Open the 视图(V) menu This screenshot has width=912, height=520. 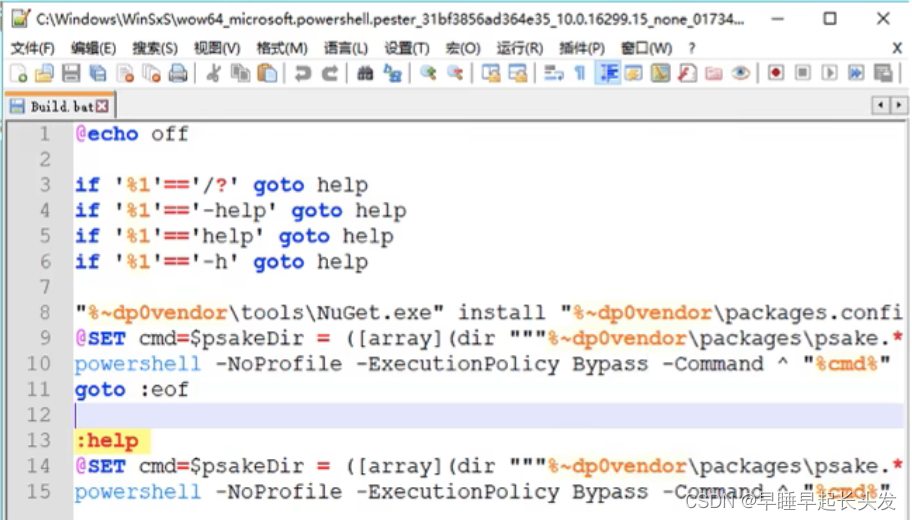(217, 48)
